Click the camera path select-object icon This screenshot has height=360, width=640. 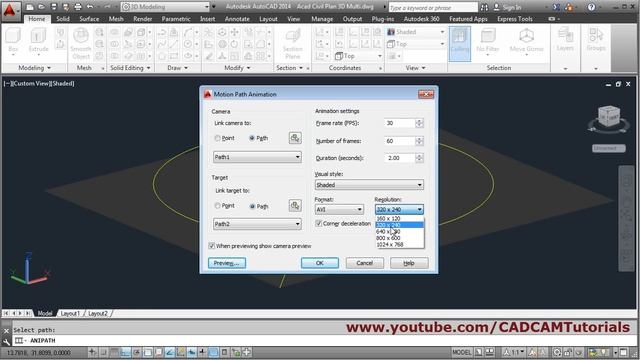pos(295,138)
